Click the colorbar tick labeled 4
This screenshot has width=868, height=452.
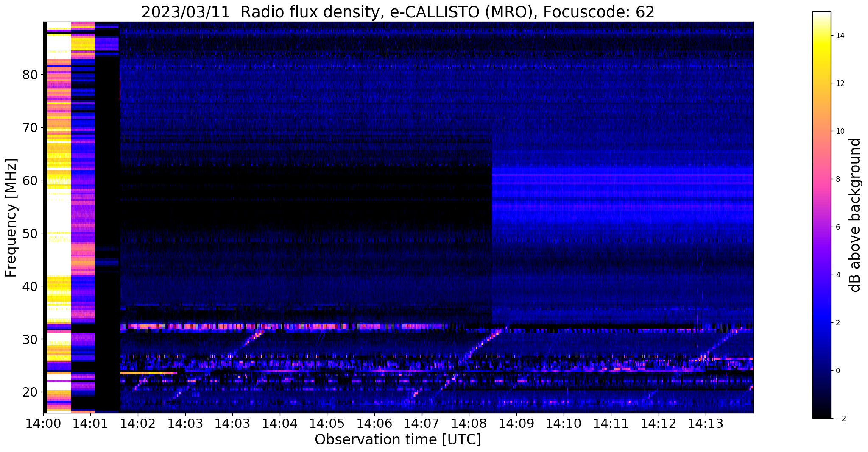coord(837,275)
